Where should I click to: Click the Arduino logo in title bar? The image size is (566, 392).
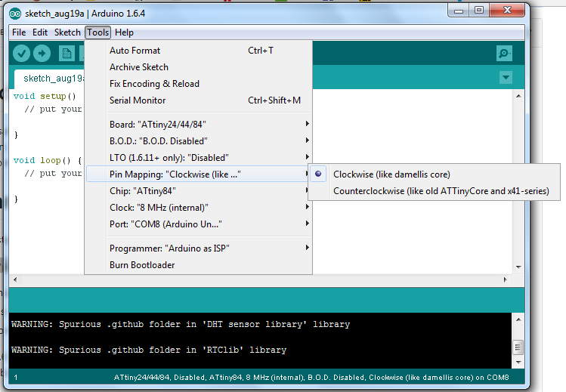15,14
